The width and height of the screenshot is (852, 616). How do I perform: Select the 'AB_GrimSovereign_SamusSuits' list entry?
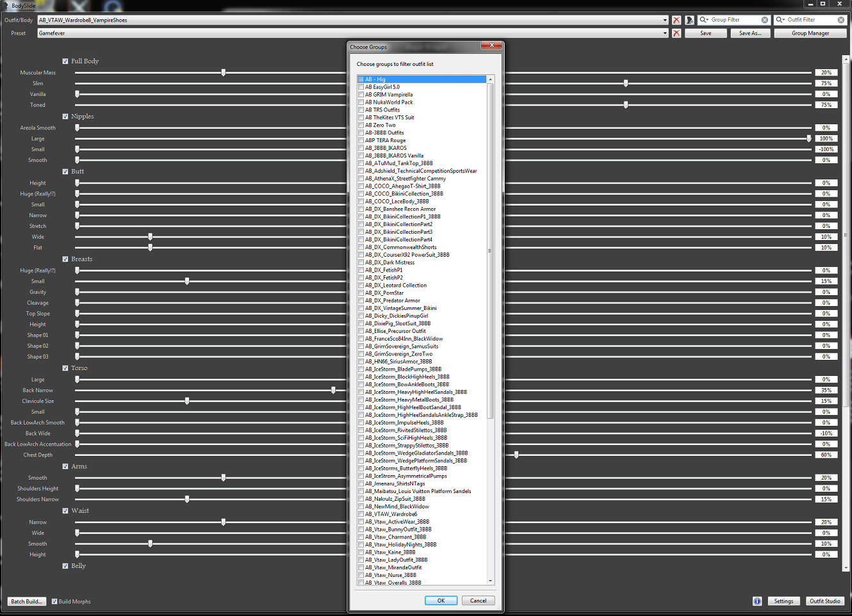tap(402, 346)
